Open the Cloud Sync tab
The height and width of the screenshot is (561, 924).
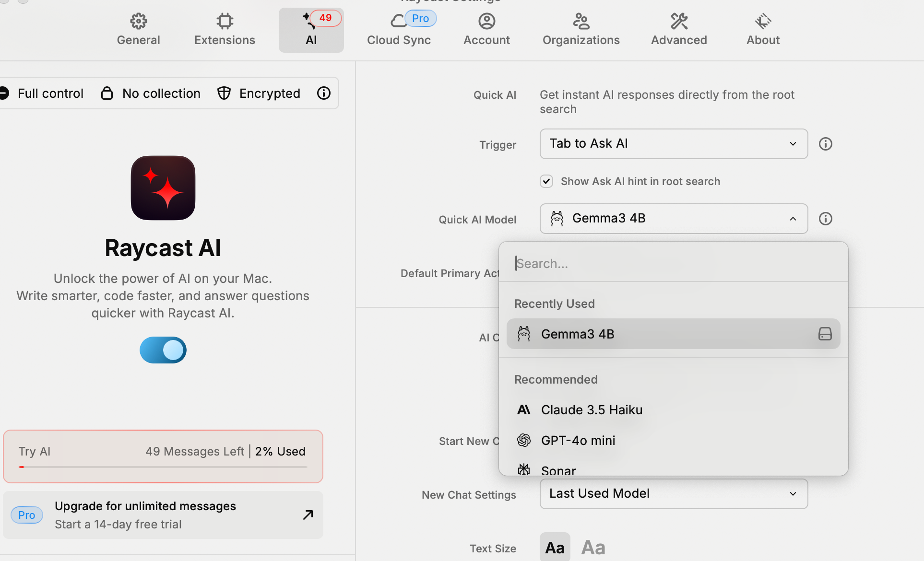click(399, 30)
